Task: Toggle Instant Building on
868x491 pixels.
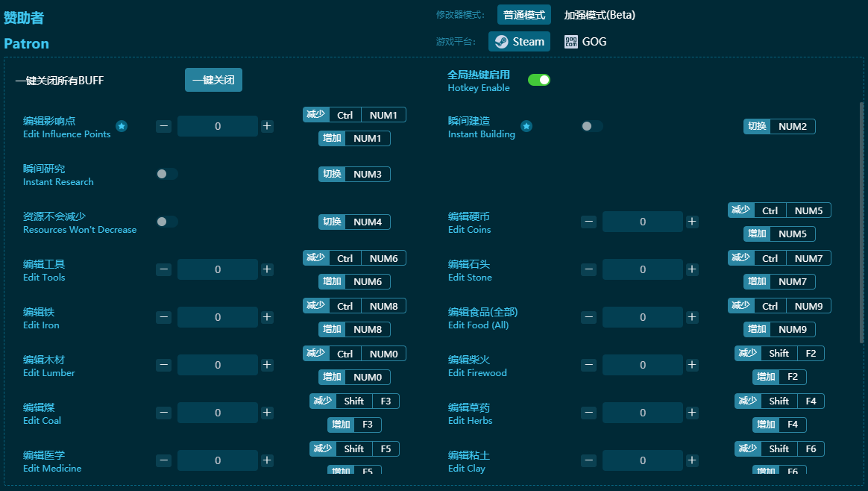Action: tap(592, 126)
